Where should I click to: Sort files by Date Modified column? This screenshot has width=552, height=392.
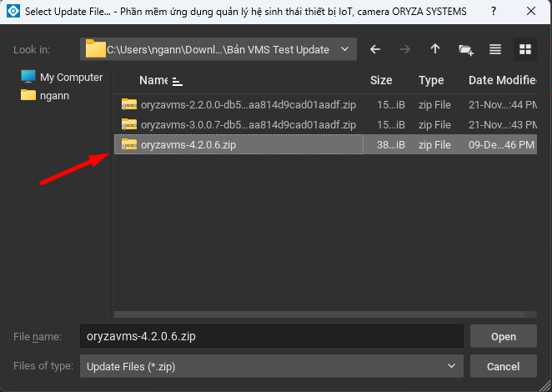tap(502, 80)
